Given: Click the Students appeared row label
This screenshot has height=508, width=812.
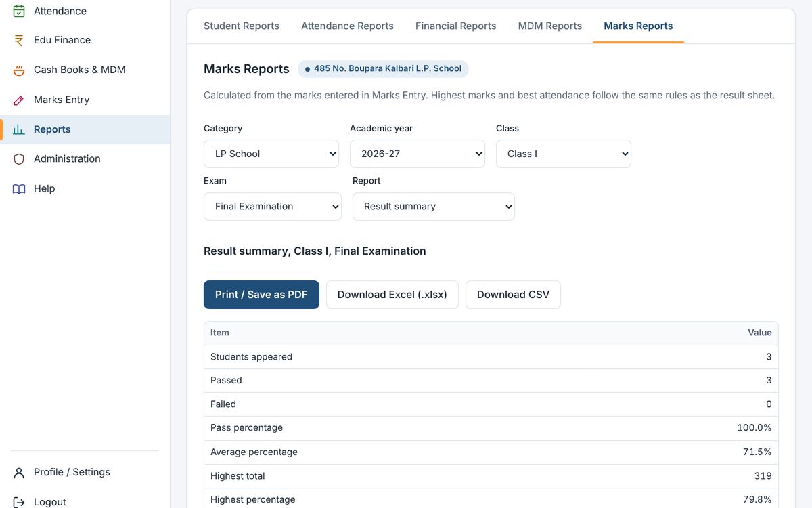Looking at the screenshot, I should click(251, 357).
